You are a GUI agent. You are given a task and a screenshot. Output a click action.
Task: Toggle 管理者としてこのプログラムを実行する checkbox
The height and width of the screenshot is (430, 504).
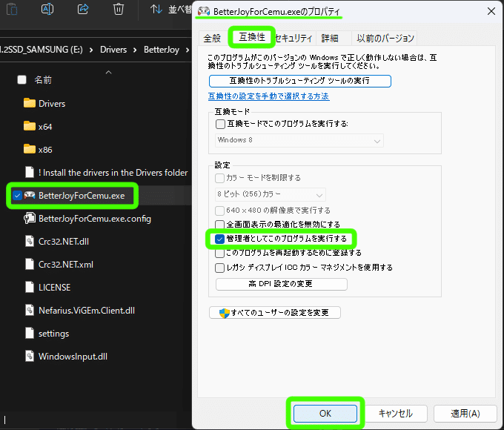[219, 239]
